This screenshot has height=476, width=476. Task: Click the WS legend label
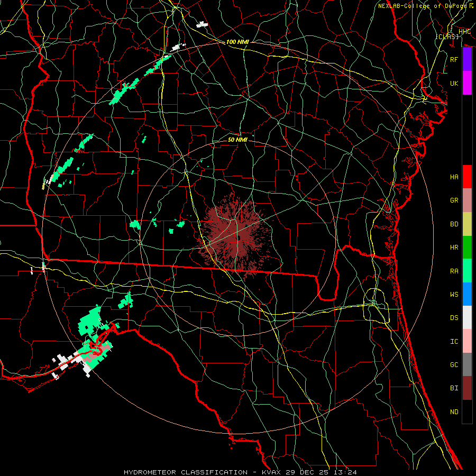[454, 295]
